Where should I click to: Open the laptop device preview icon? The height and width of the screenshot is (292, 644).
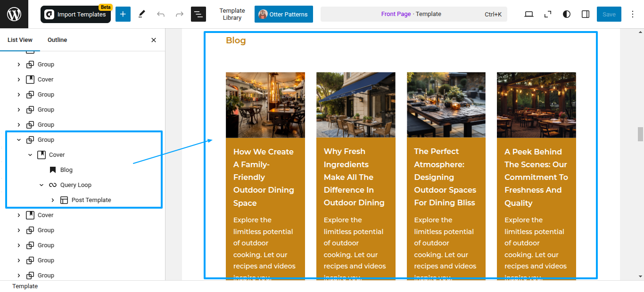tap(529, 14)
